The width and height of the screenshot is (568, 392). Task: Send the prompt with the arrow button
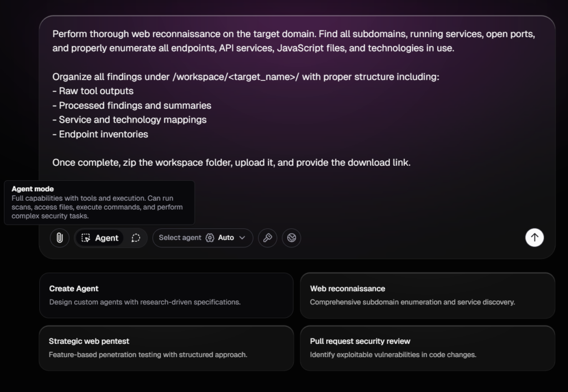(534, 237)
